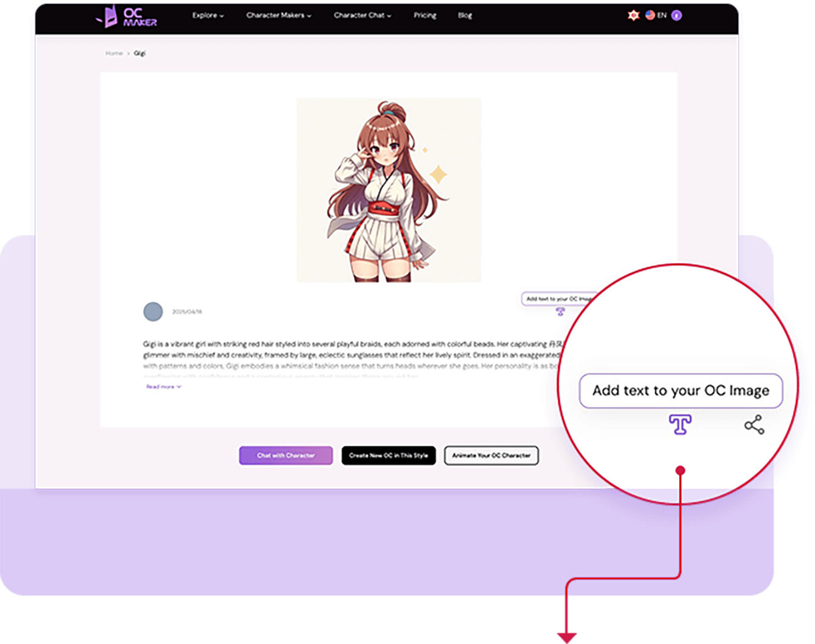Select Pricing in the top navigation
The width and height of the screenshot is (815, 644).
[x=424, y=15]
